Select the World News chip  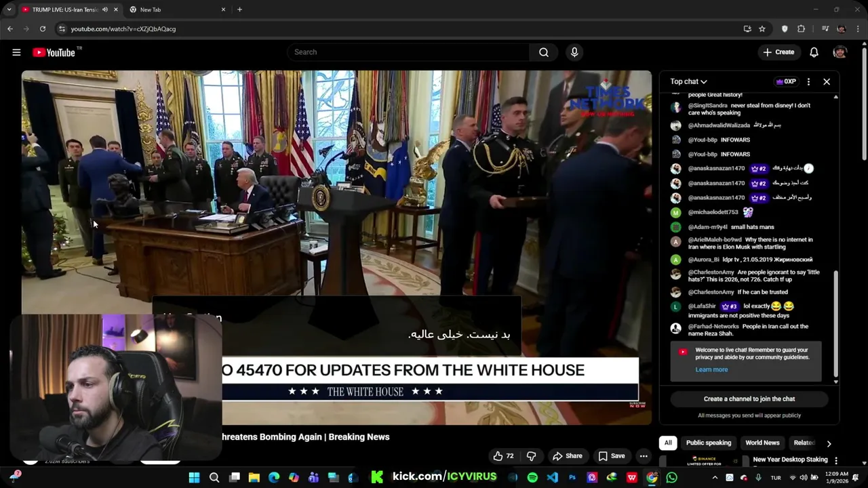coord(762,443)
